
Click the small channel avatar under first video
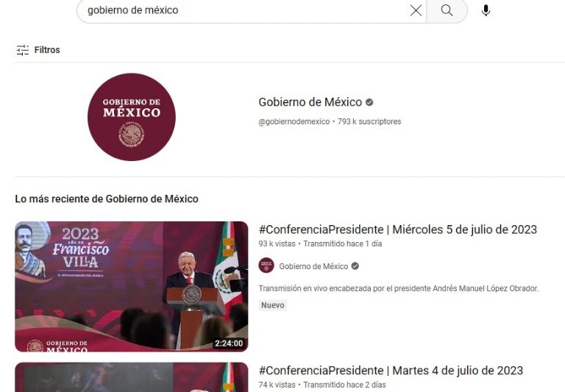(266, 266)
